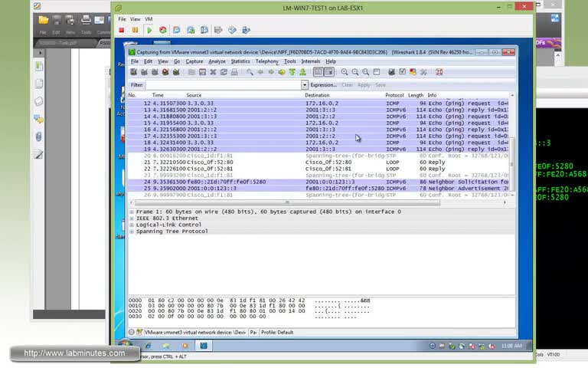The width and height of the screenshot is (588, 368).
Task: Zoom in packet text
Action: click(345, 72)
